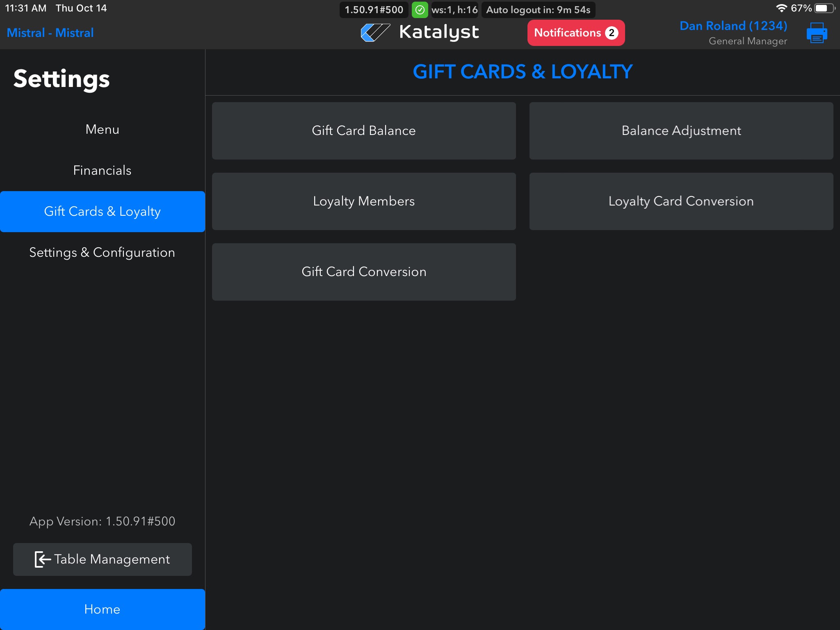Switch to the Menu settings section
This screenshot has width=840, height=630.
click(102, 130)
